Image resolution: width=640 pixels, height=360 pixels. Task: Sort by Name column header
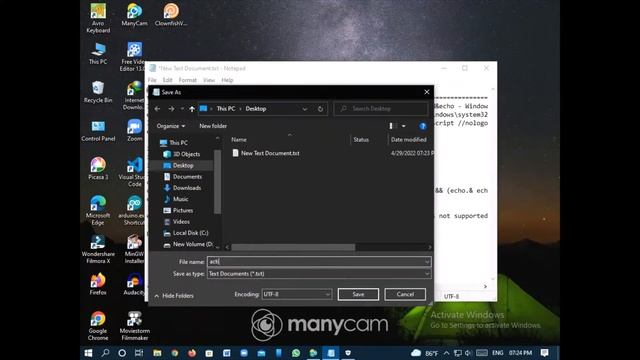[239, 140]
